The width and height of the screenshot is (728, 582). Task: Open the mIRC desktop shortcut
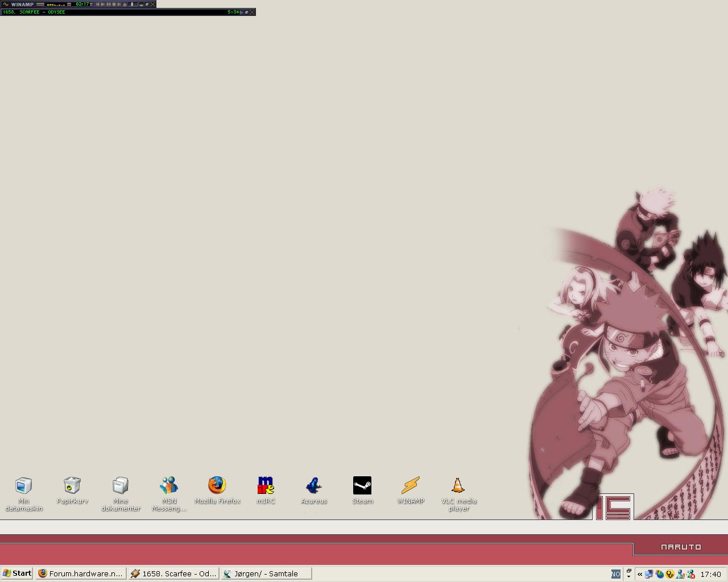tap(266, 490)
